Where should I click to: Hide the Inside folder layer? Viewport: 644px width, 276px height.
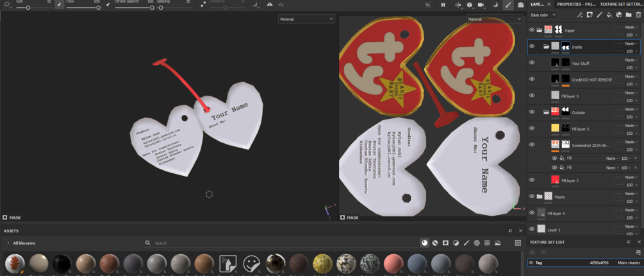coord(532,46)
